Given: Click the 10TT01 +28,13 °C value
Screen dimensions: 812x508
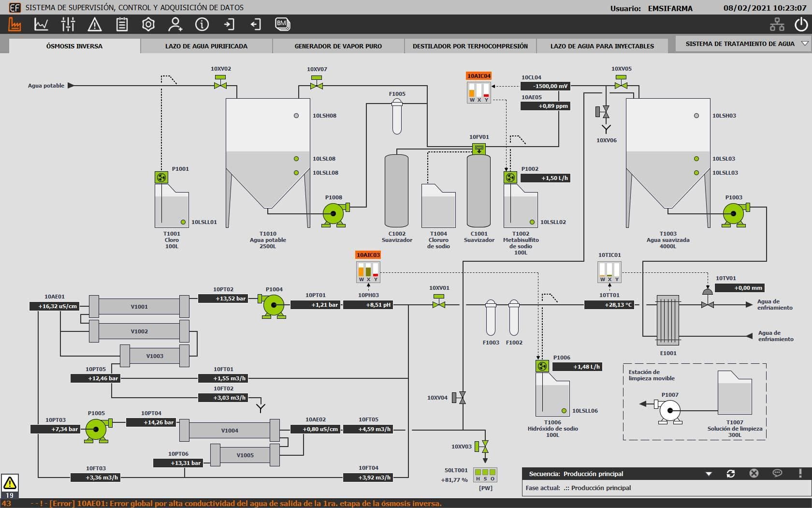Looking at the screenshot, I should (x=609, y=305).
